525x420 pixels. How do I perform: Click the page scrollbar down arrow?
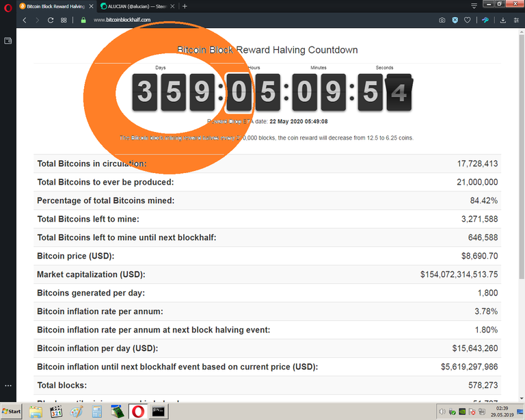tap(522, 398)
